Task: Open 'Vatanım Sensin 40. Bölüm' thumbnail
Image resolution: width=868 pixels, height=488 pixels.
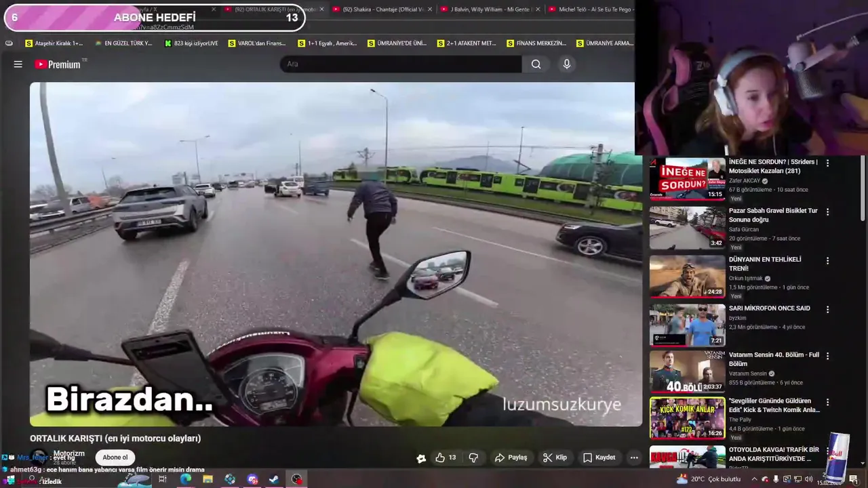Action: [x=688, y=371]
